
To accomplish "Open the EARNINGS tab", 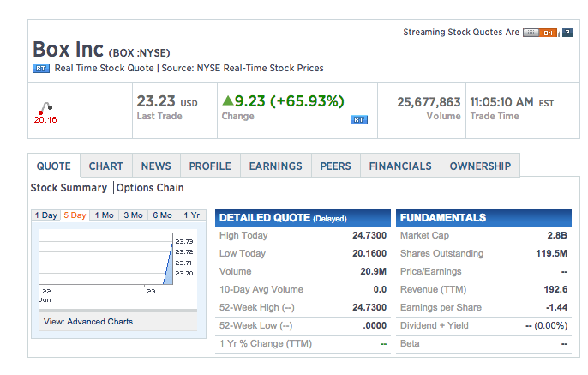I will click(276, 166).
